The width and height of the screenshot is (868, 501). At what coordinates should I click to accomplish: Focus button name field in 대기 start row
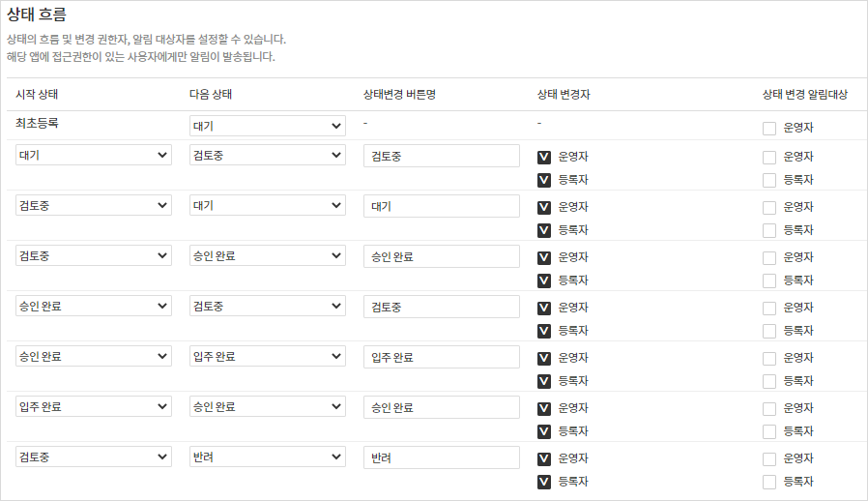coord(441,155)
